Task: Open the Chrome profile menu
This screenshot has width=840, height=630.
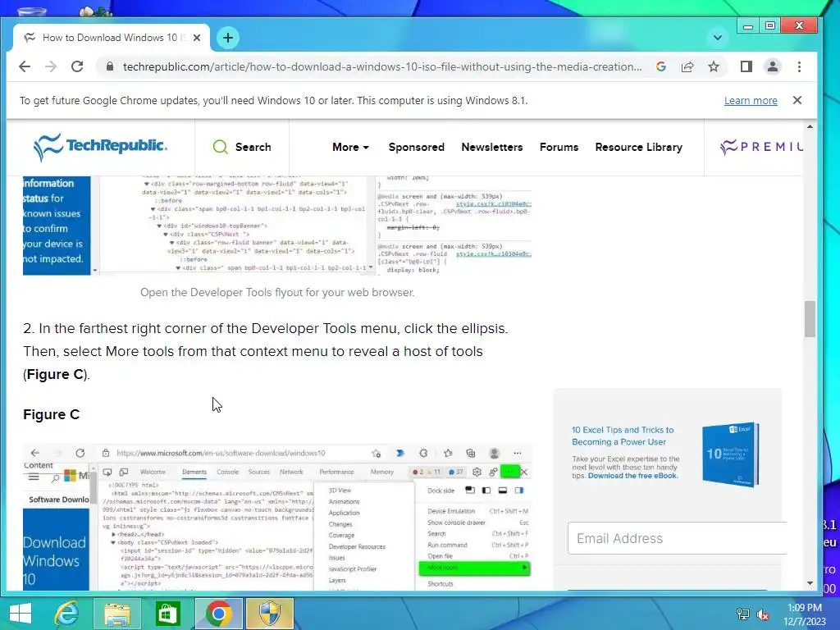Action: pos(773,66)
